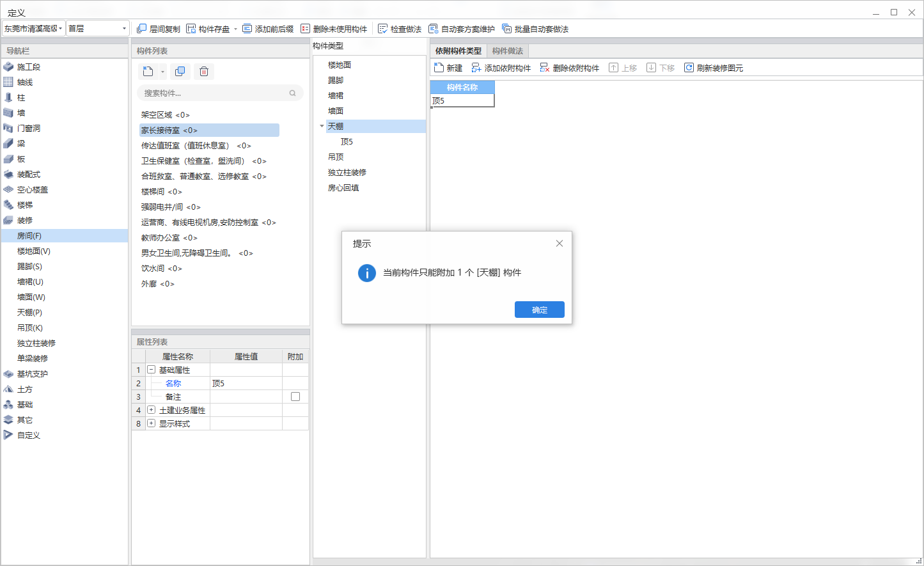This screenshot has height=566, width=924.
Task: Open 空心楼盖 in the navigation bar
Action: 33,189
